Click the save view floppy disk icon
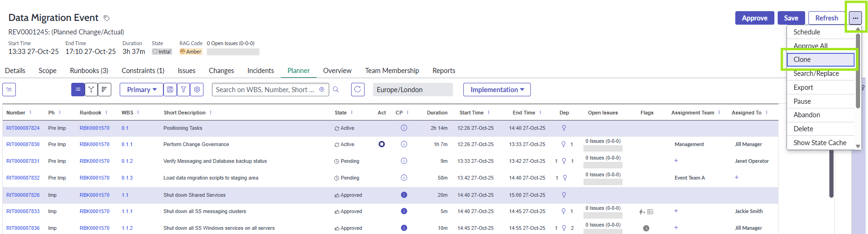The height and width of the screenshot is (234, 868). (x=170, y=89)
